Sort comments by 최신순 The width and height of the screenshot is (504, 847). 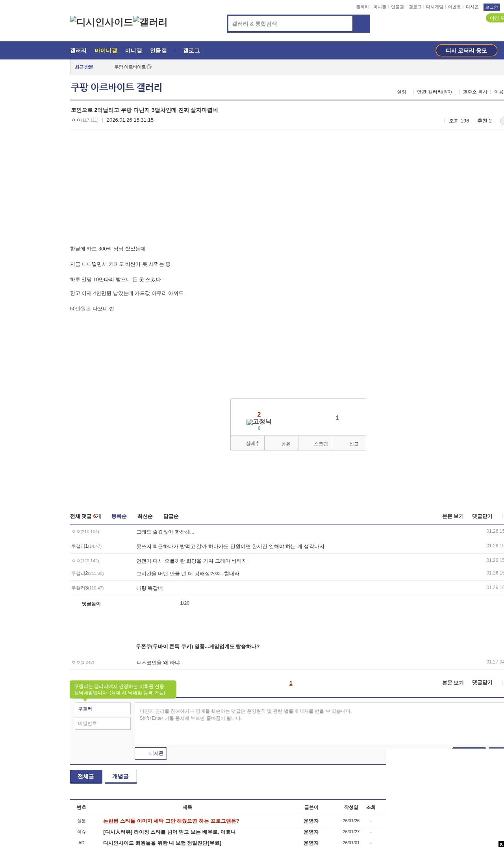[145, 516]
